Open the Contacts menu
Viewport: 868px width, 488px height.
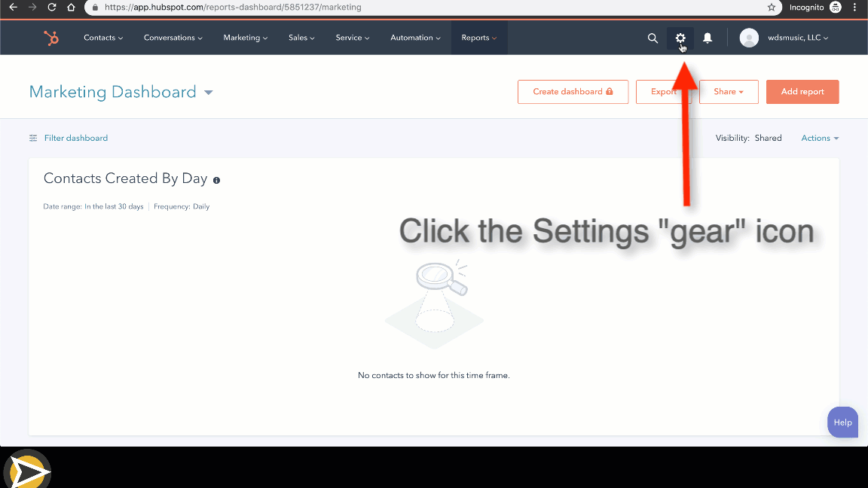[103, 38]
